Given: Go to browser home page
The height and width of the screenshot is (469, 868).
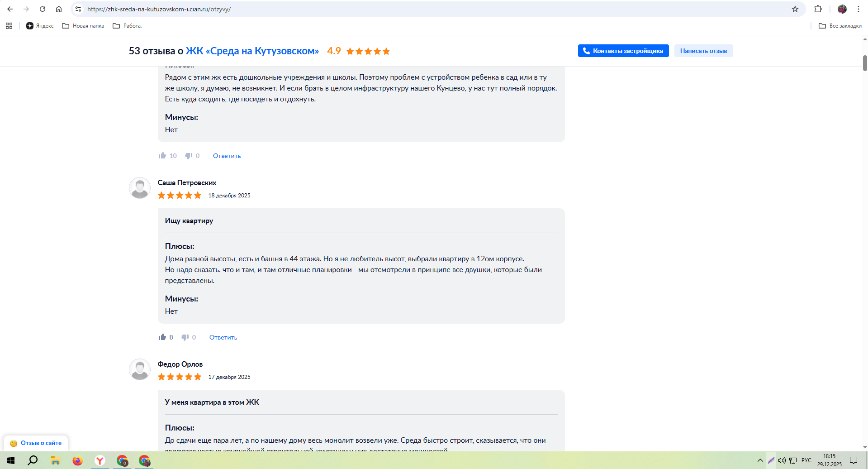Looking at the screenshot, I should (59, 9).
